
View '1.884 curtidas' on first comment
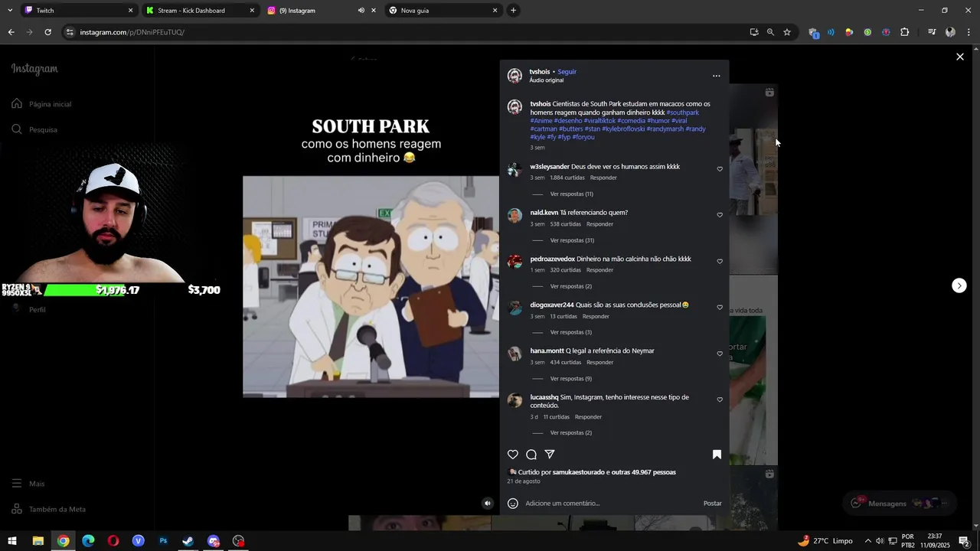pos(567,178)
